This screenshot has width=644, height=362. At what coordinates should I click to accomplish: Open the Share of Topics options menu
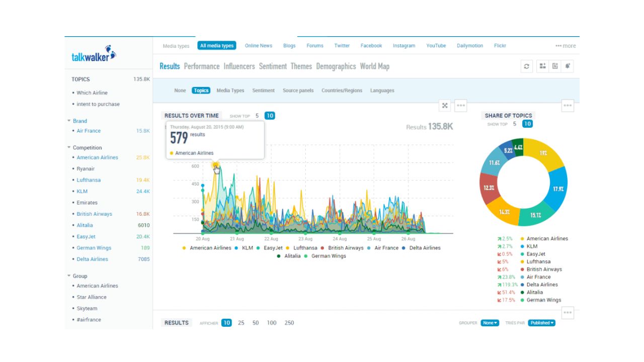pyautogui.click(x=568, y=106)
